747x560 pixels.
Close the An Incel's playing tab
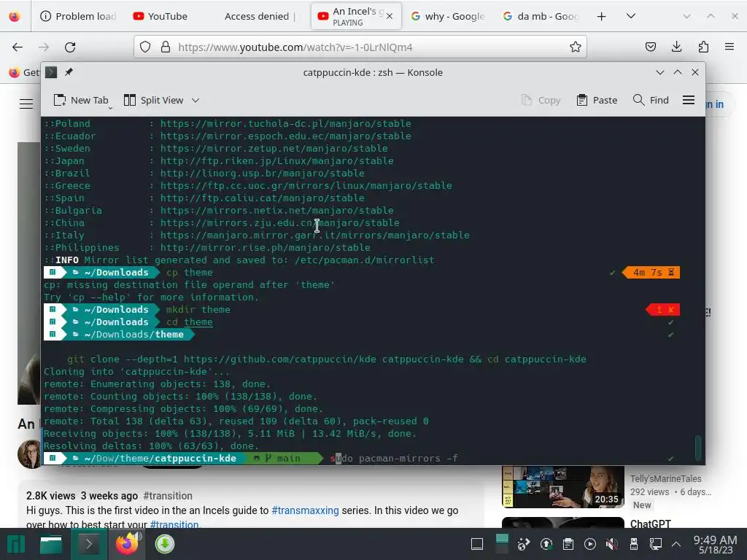click(390, 16)
